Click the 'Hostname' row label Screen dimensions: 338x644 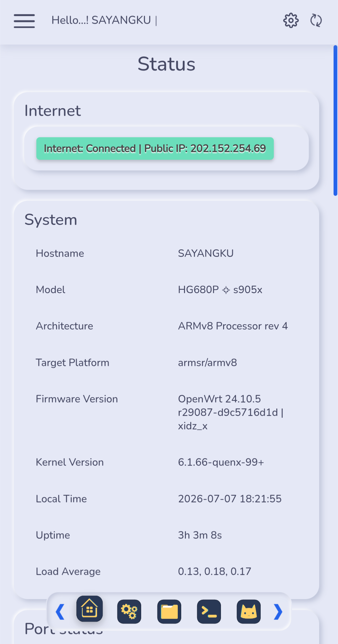(x=60, y=253)
